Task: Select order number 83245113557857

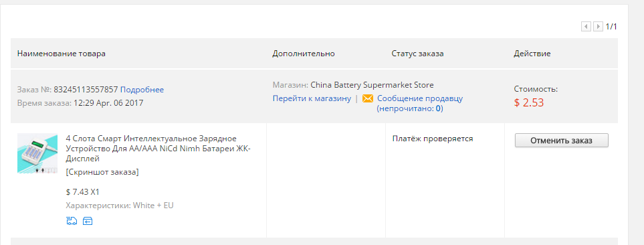Action: coord(86,90)
